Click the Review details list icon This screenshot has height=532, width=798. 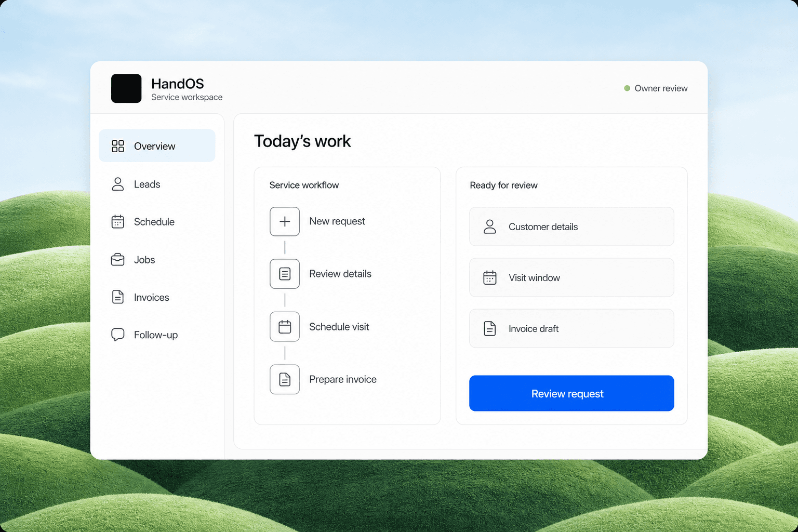click(285, 274)
